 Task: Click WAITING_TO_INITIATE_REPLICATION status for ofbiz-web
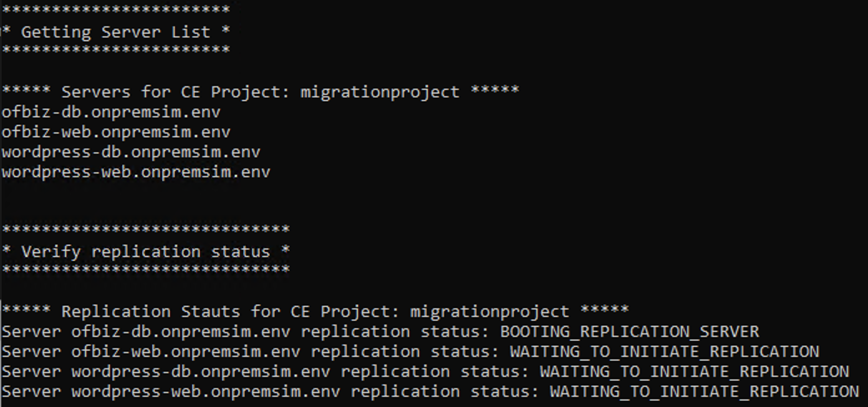pos(665,351)
